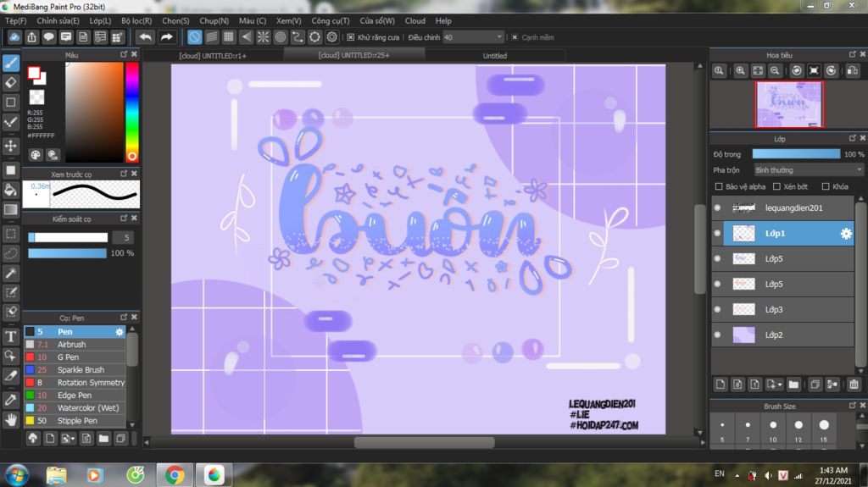Adjust brush opacity 100% slider
Image resolution: width=868 pixels, height=487 pixels.
tap(67, 253)
